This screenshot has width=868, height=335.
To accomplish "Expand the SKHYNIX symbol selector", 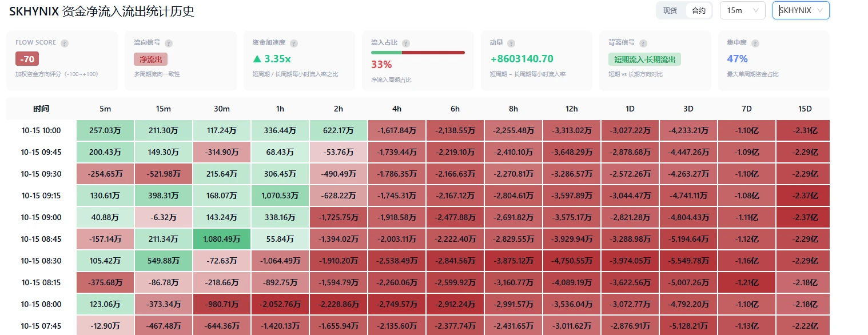I will (x=801, y=10).
